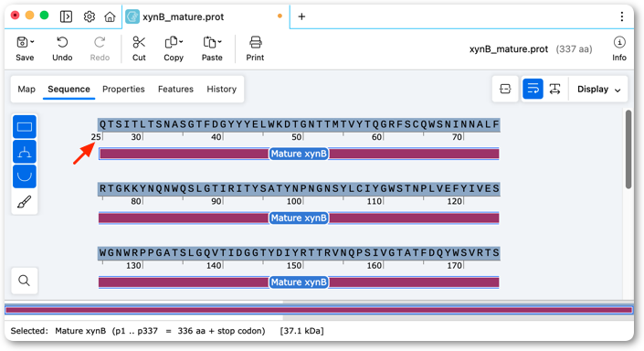Select the paintbrush color tool icon
Screen dimensions: 644x351
(x=25, y=202)
